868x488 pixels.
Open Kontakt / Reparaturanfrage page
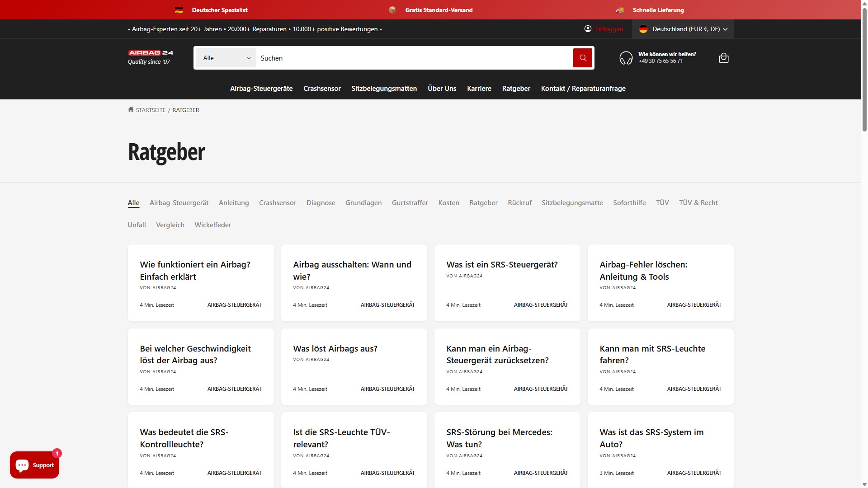point(583,89)
